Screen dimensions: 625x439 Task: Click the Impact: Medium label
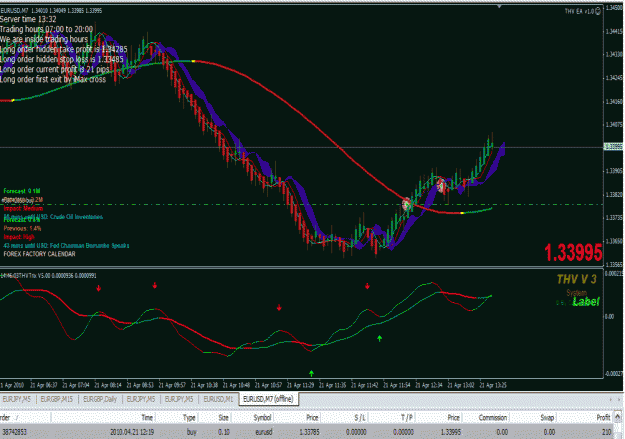[x=23, y=208]
